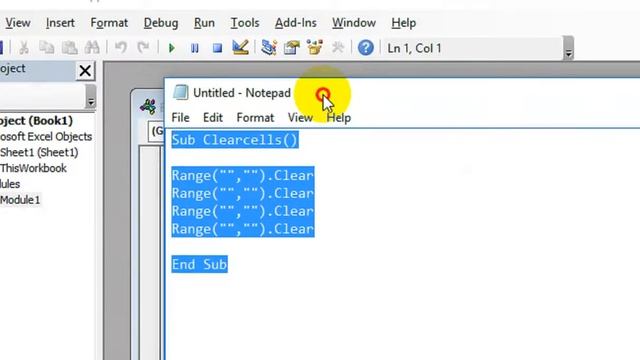Open the View menu in VBA editor

pos(18,23)
